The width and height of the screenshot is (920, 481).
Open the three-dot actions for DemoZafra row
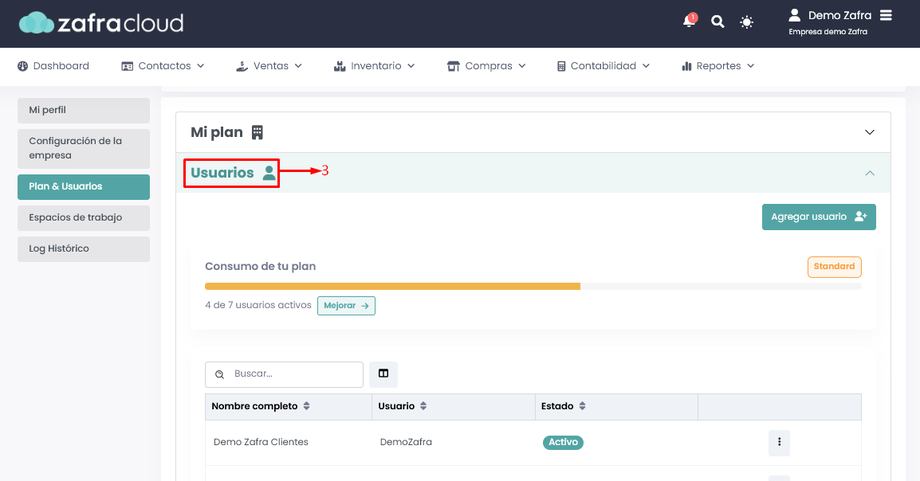(779, 442)
